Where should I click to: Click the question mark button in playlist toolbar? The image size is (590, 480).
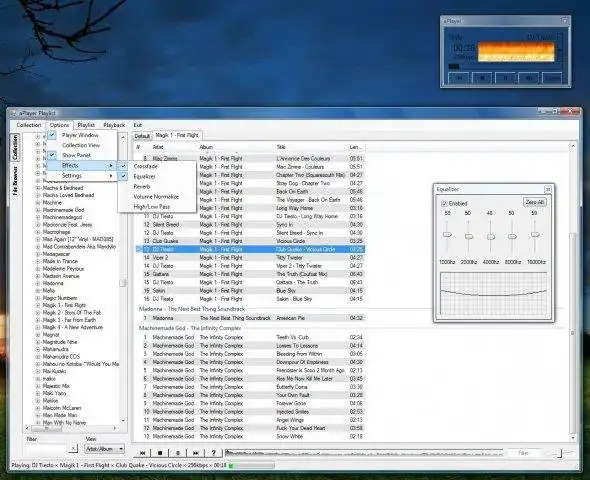point(213,453)
